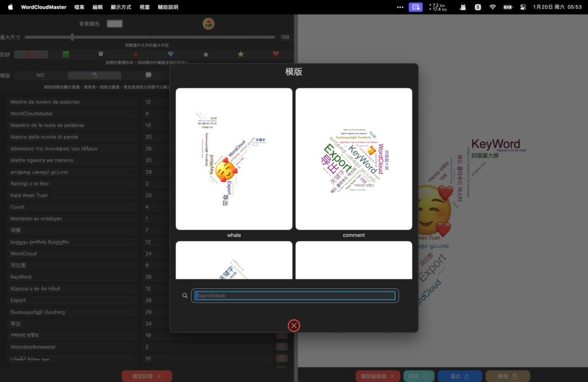Click the screen mirroring menu bar icon
Screen dimensions: 588x382
(416, 7)
